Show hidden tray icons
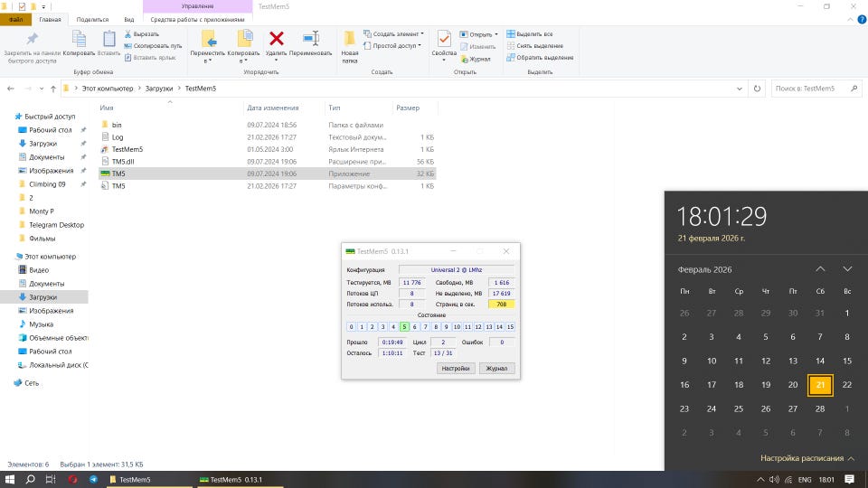868x488 pixels. tap(760, 480)
